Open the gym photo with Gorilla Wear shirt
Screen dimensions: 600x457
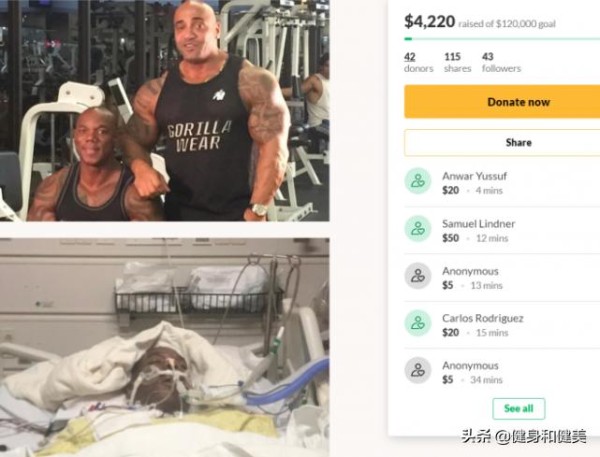(x=165, y=111)
